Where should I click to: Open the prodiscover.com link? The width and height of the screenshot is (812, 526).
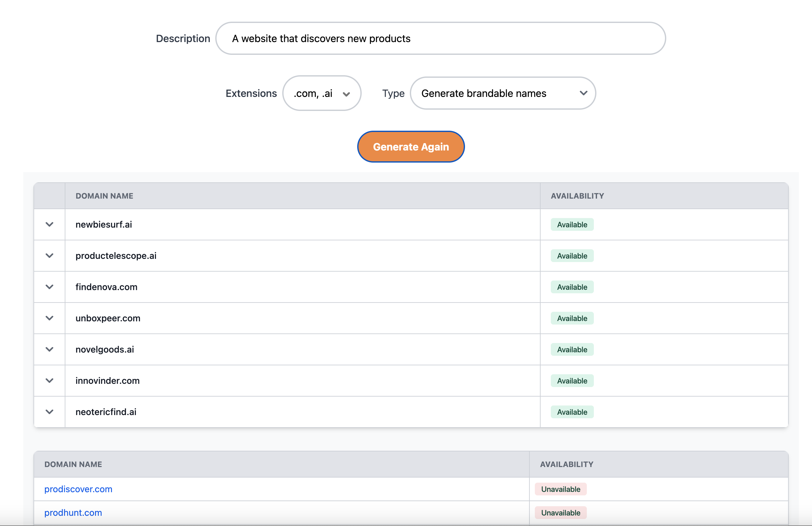(78, 489)
